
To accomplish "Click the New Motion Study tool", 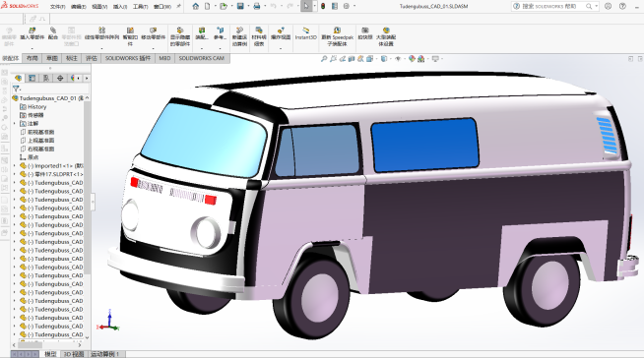I will [240, 36].
